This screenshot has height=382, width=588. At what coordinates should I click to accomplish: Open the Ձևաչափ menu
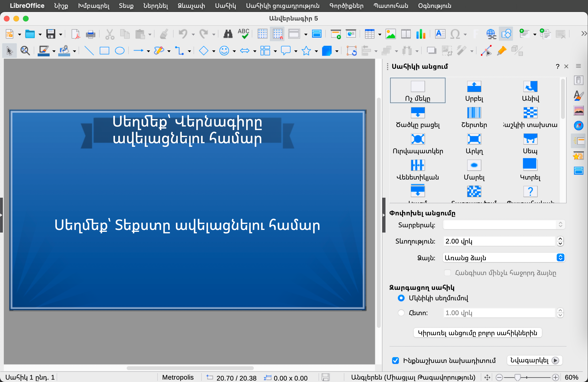[191, 6]
